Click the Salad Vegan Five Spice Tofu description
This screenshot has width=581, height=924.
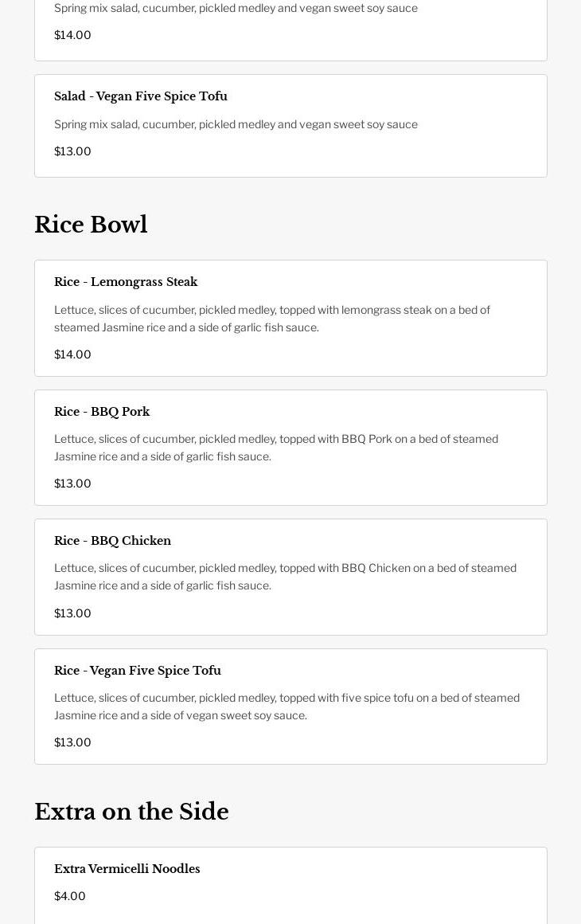(236, 124)
